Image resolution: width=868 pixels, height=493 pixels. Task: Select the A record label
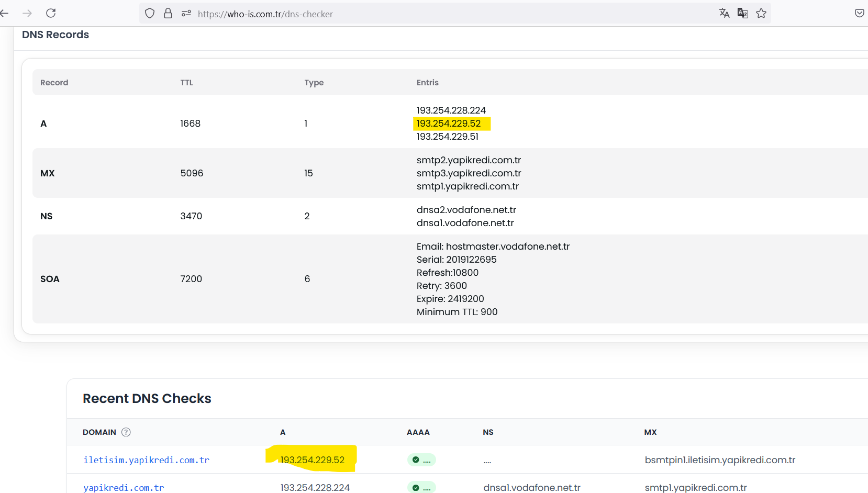(x=43, y=124)
